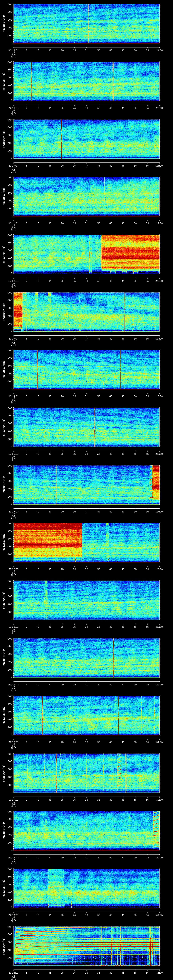Click the red noise block starting the 22:23 panel
This screenshot has width=173, height=980.
(18, 310)
